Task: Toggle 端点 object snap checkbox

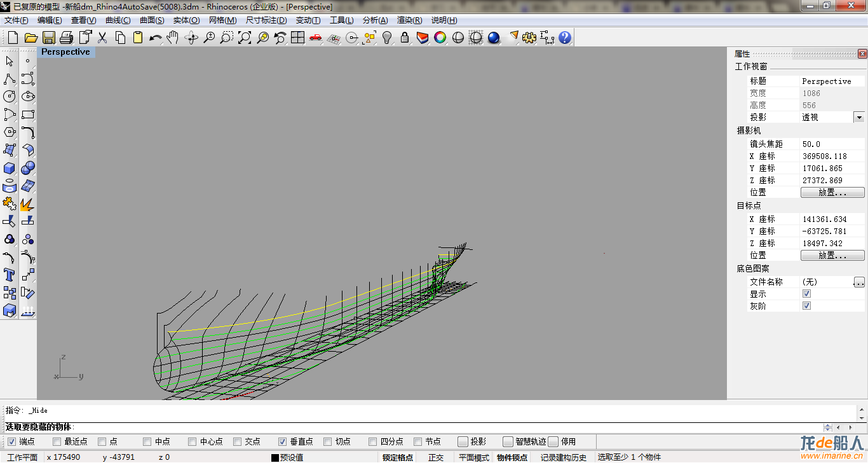Action: tap(12, 441)
